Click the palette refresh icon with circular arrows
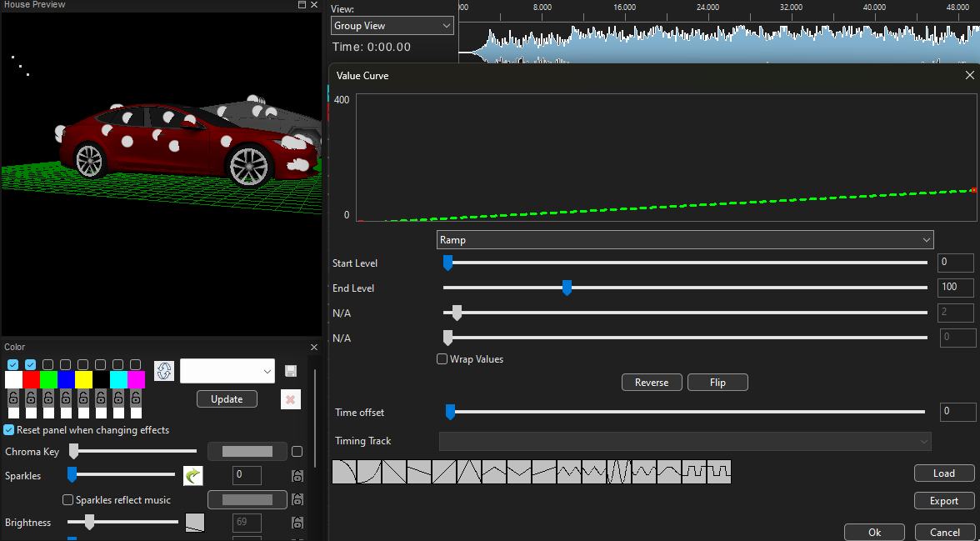The width and height of the screenshot is (980, 541). tap(164, 371)
